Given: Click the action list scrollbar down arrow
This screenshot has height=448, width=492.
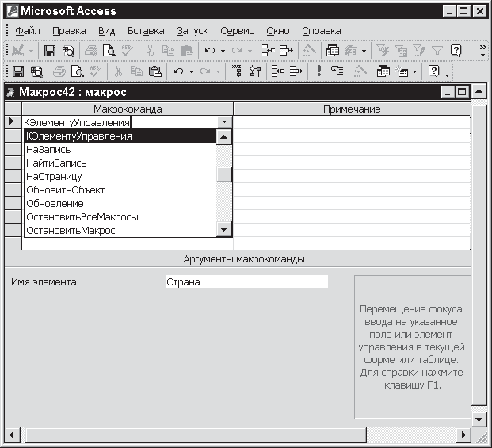Looking at the screenshot, I should [224, 230].
